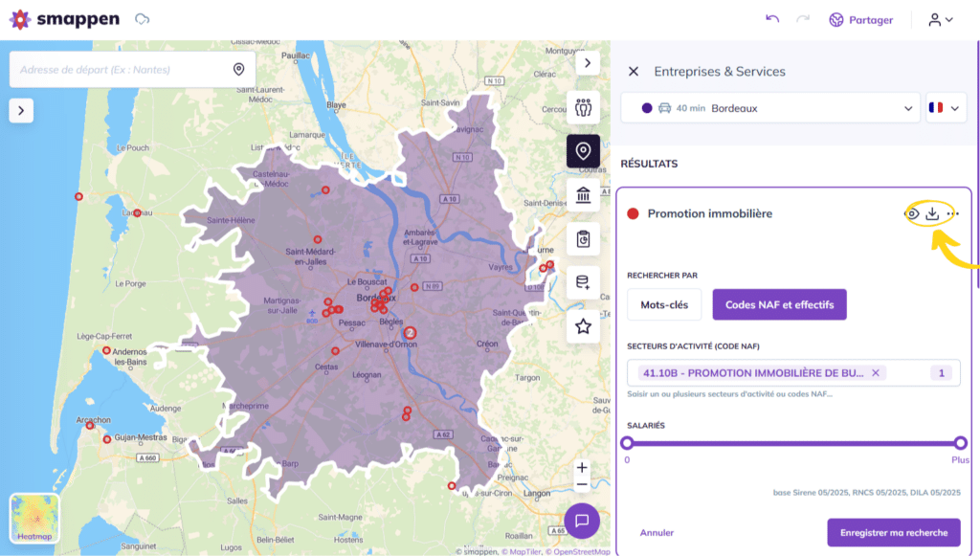Zoom in on the map
The image size is (980, 556).
[x=582, y=467]
